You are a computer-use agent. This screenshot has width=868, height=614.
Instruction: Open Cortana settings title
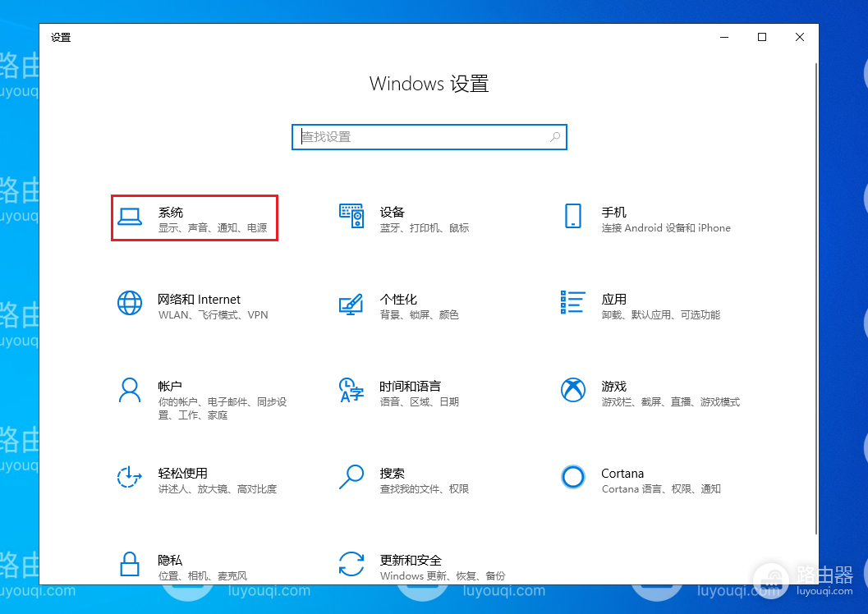coord(622,474)
